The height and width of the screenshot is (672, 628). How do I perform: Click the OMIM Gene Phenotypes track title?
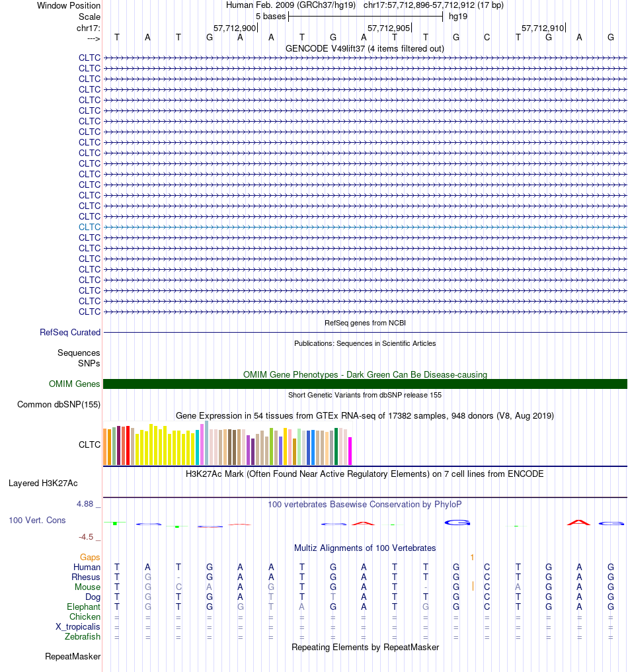coord(365,375)
